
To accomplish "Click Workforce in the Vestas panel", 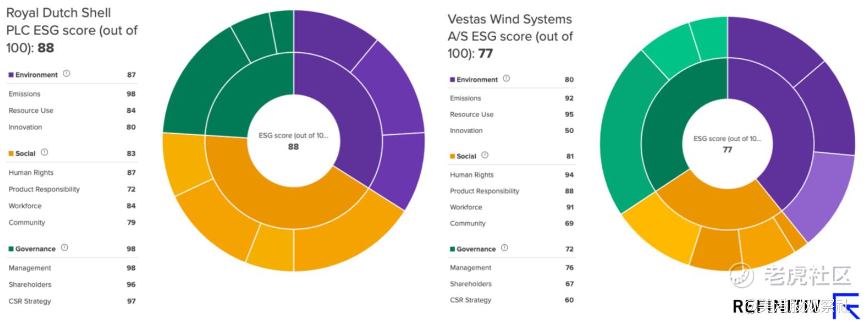I will coord(466,207).
